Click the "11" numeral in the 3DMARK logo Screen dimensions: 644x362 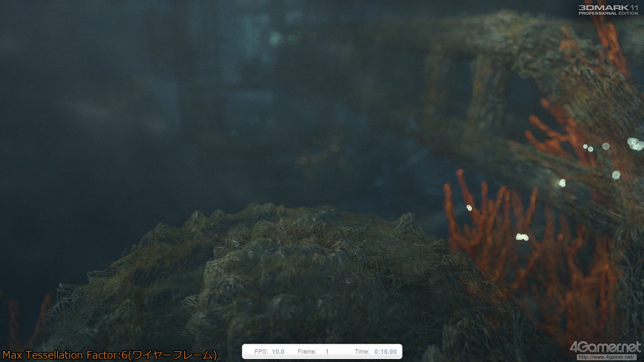coord(634,7)
